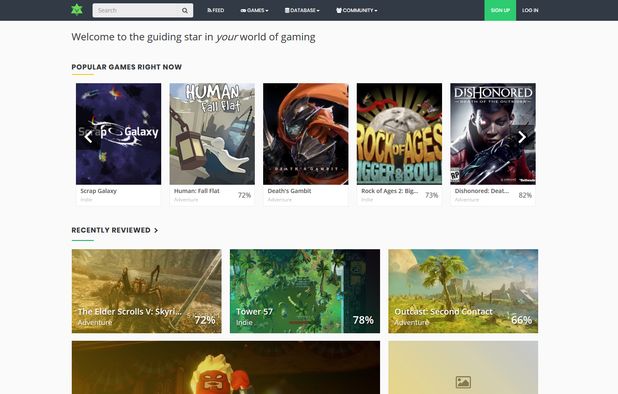
Task: Click the green star site logo
Action: (x=77, y=10)
